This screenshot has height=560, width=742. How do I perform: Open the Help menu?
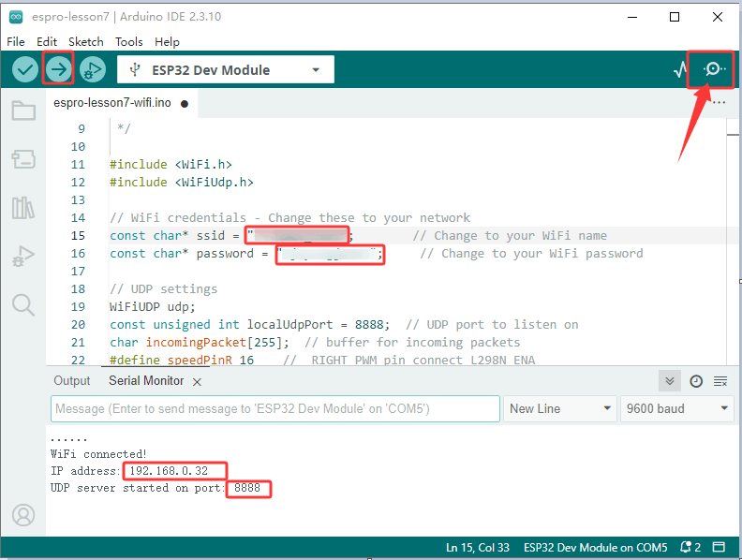coord(167,41)
